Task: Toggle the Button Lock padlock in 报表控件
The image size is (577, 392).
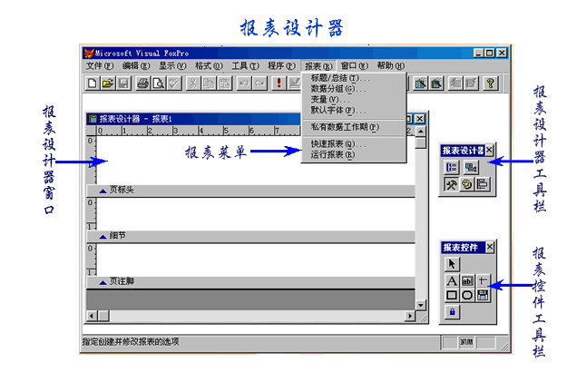Action: (x=452, y=312)
